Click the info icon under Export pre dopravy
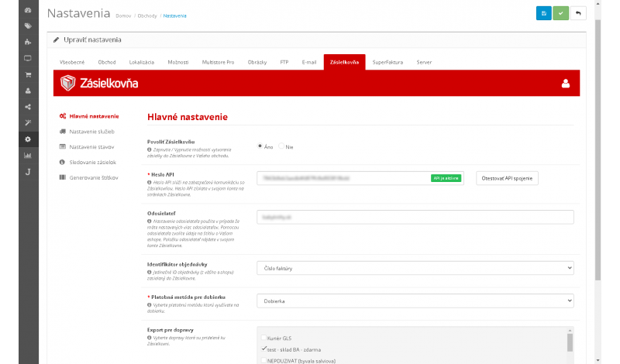 [150, 338]
